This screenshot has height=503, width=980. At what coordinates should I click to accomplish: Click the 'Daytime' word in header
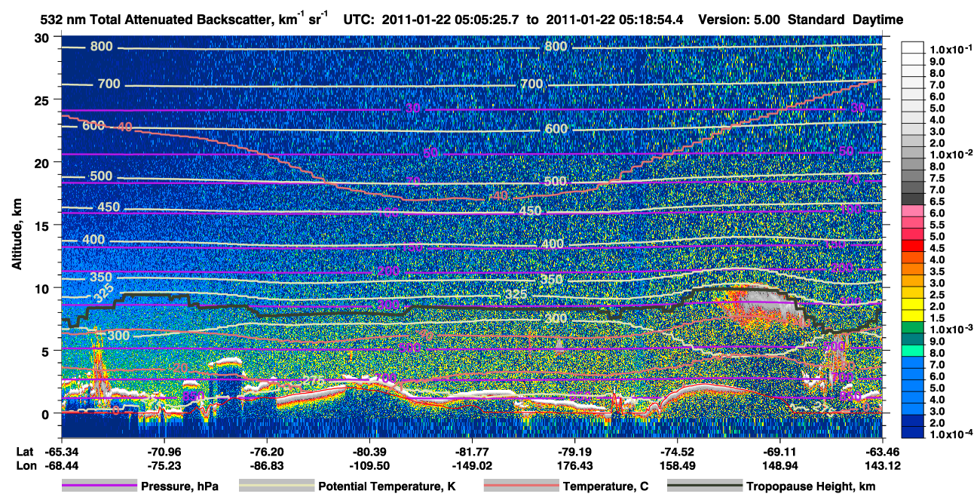click(x=876, y=20)
